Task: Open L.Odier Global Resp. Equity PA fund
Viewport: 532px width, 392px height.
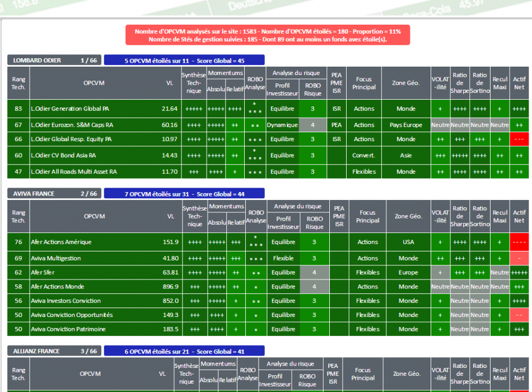Action: [71, 139]
